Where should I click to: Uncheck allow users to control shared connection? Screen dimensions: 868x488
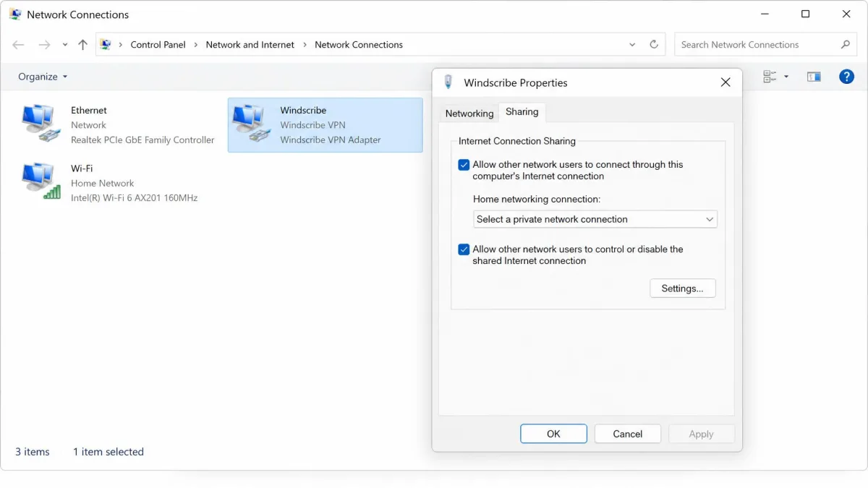pyautogui.click(x=464, y=249)
